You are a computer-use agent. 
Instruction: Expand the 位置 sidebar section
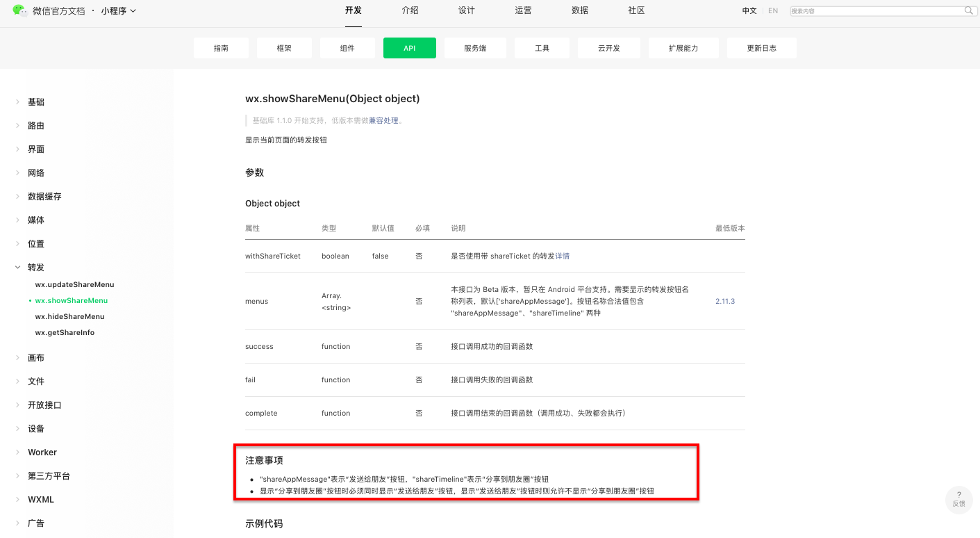(x=36, y=244)
